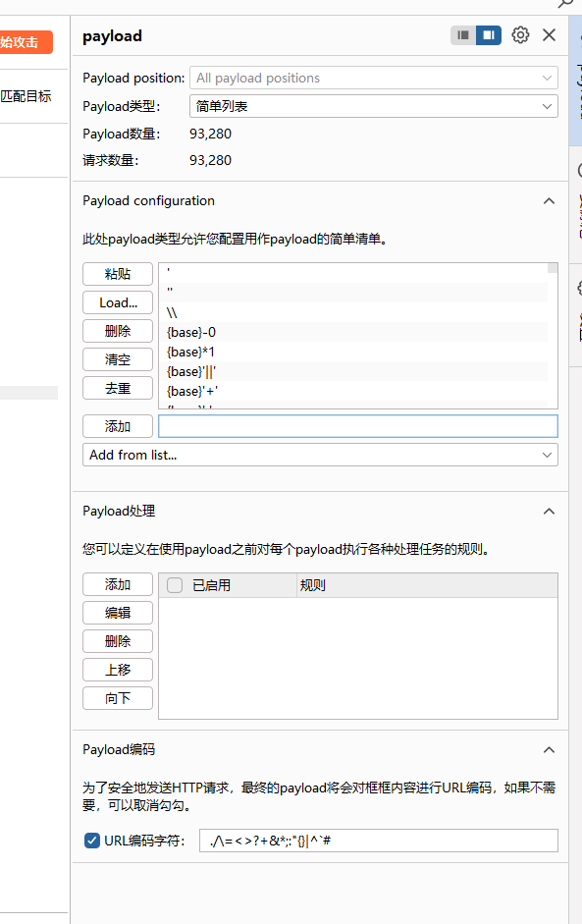Open the Payload position dropdown
The width and height of the screenshot is (582, 924).
click(374, 78)
